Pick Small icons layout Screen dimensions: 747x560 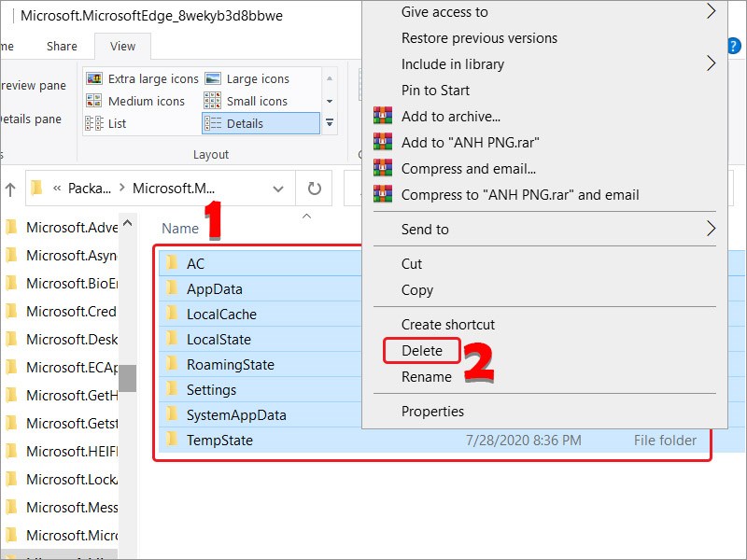click(x=246, y=101)
